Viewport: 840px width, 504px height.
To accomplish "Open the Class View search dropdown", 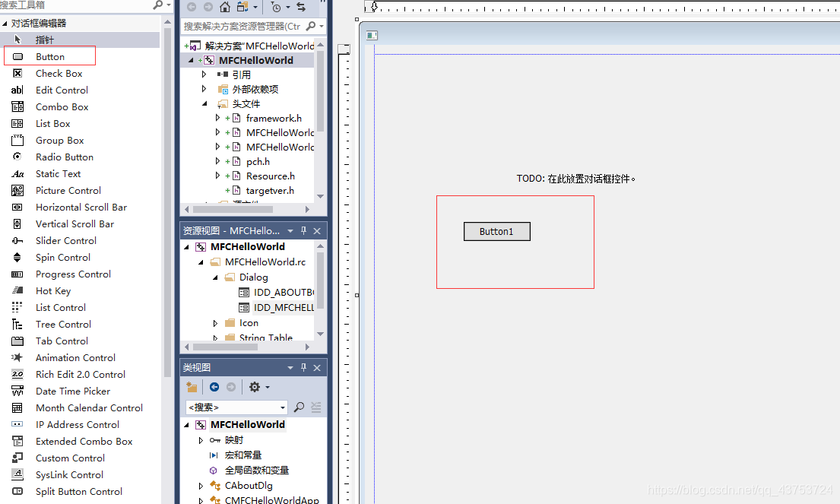I will [282, 407].
